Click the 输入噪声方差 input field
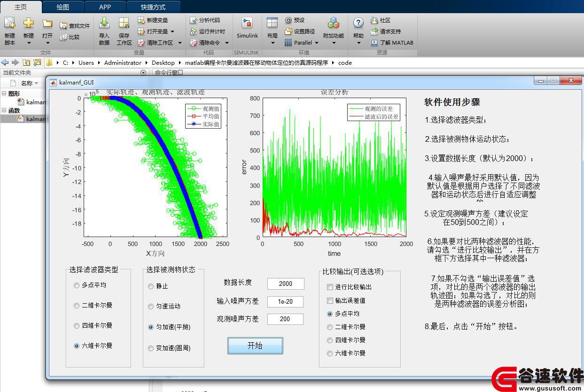The image size is (584, 392). click(286, 302)
